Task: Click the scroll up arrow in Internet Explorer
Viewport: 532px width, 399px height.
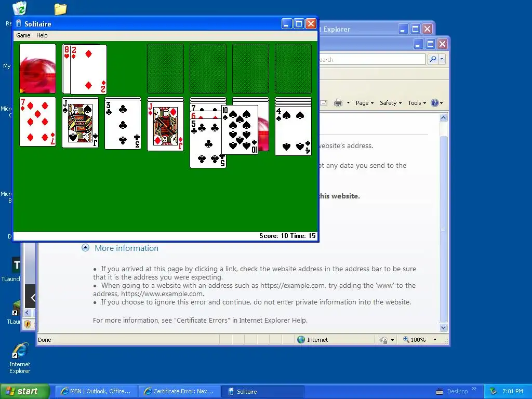Action: click(x=444, y=118)
